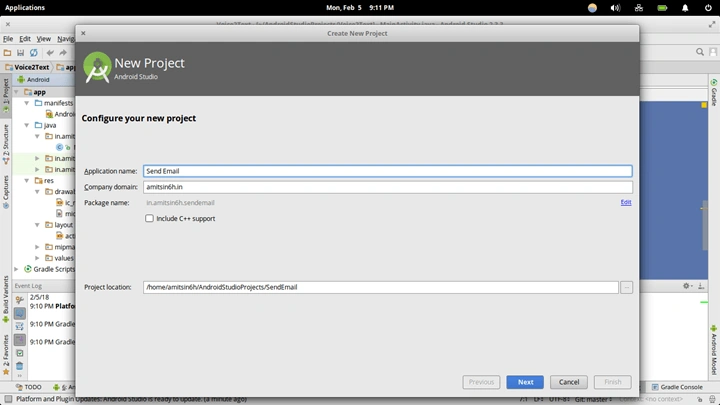Expand mipmap folder arrow
This screenshot has width=720, height=405.
click(37, 247)
